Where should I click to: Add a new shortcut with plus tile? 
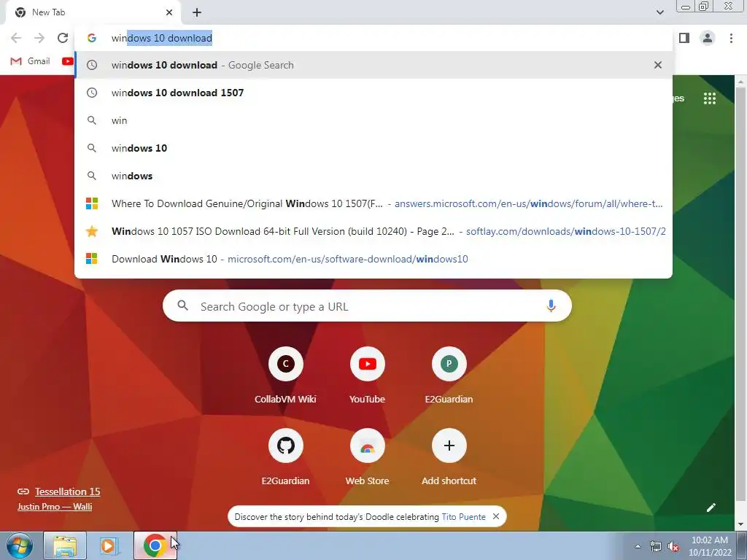[x=449, y=458]
